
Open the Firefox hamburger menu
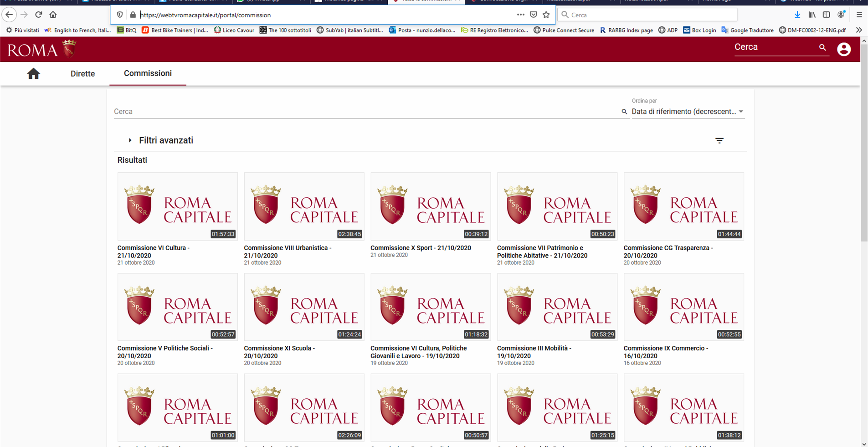pyautogui.click(x=859, y=15)
